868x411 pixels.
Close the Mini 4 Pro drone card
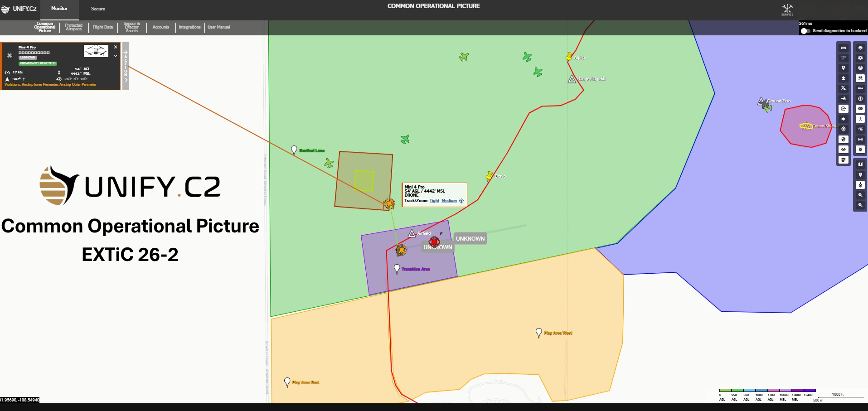[116, 47]
